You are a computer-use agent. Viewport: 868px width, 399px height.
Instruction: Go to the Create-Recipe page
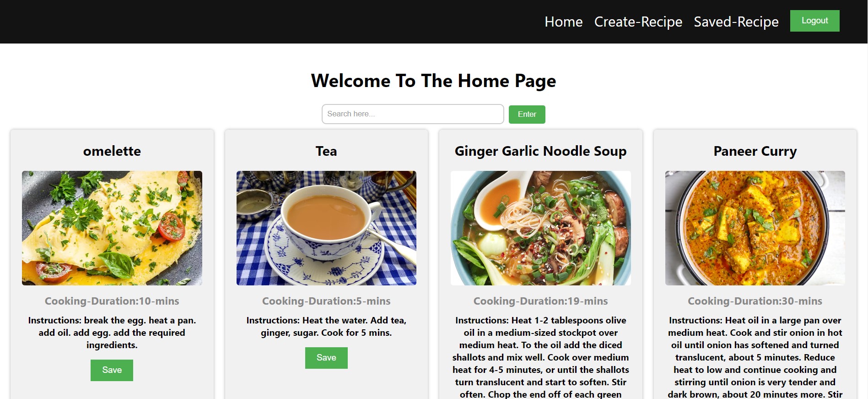(638, 22)
